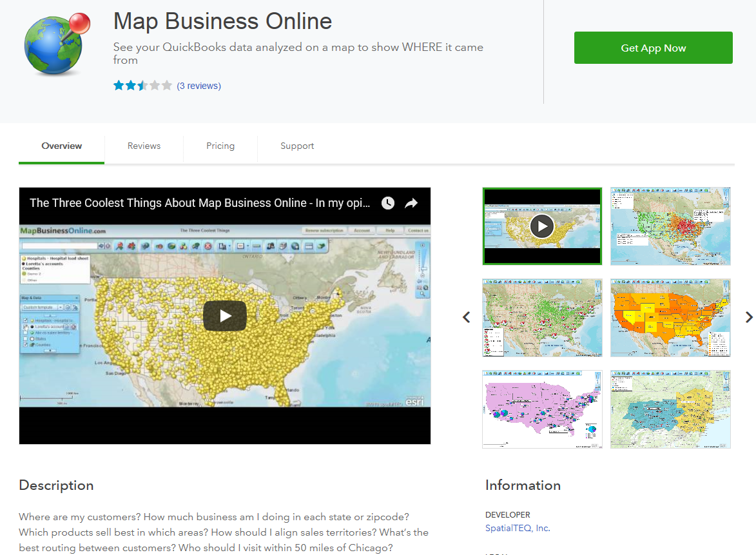
Task: Switch to the Reviews tab
Action: 144,146
